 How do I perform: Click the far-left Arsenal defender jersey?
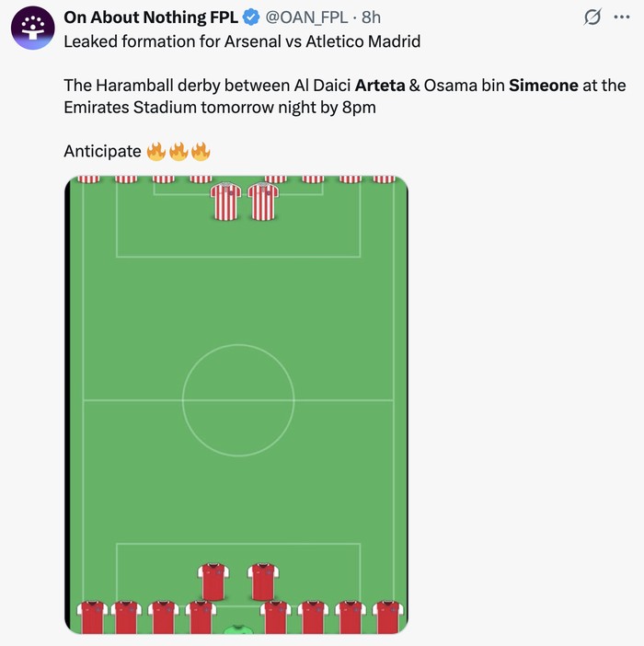click(91, 617)
